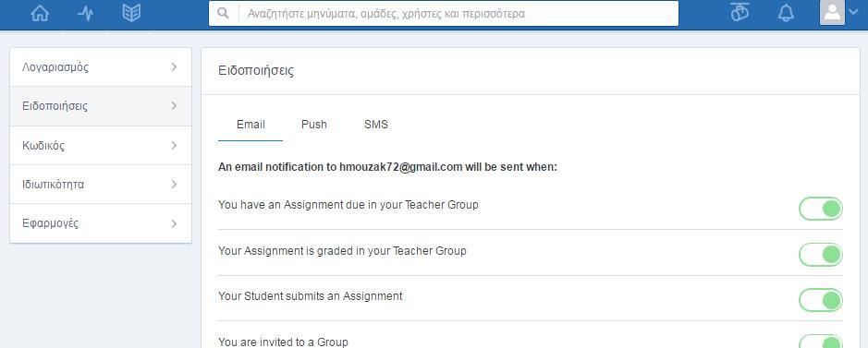The height and width of the screenshot is (348, 868).
Task: Open the library book icon
Action: coord(131,13)
